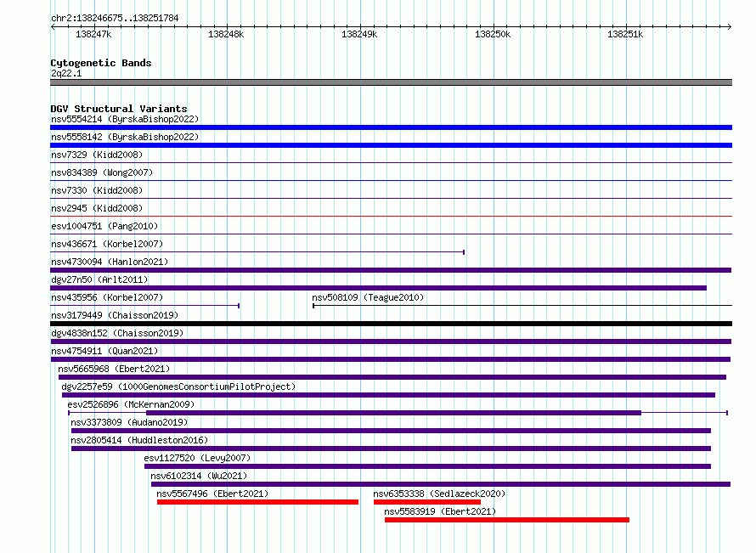Click the 138249k ruler tick label
756x553 pixels.
pyautogui.click(x=359, y=34)
